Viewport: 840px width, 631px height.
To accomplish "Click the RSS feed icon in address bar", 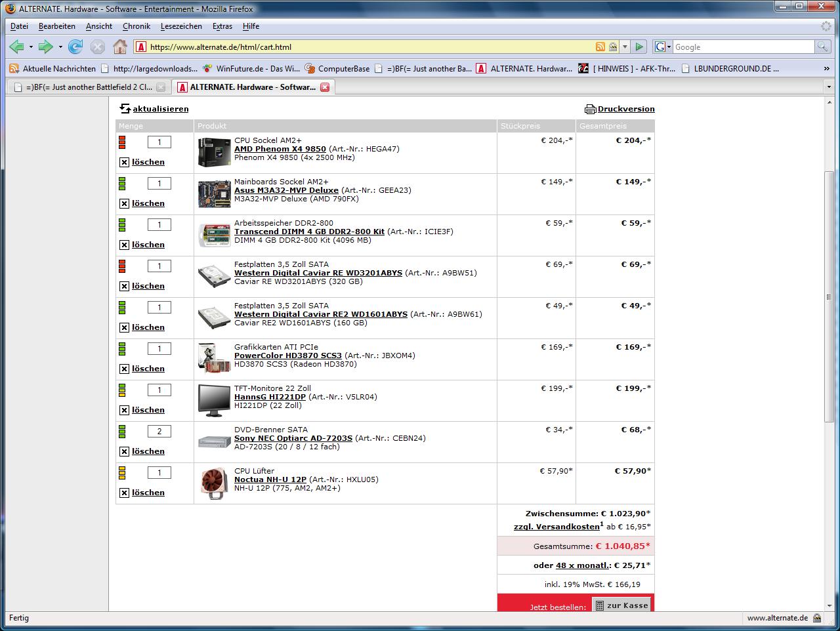I will (600, 47).
